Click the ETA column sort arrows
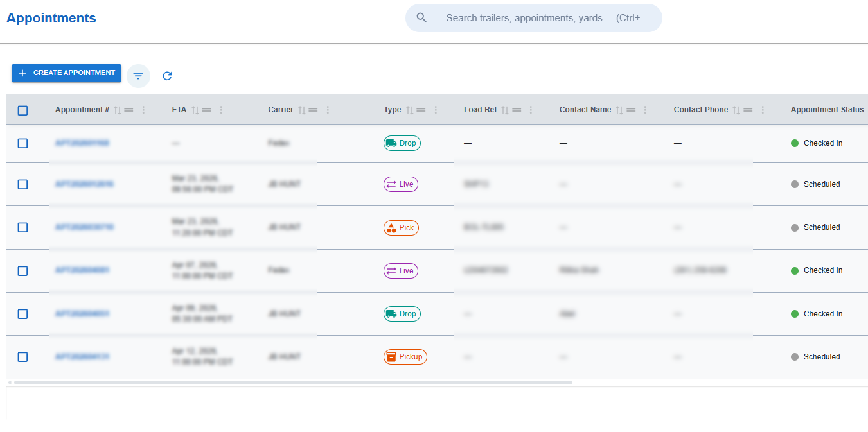The height and width of the screenshot is (432, 868). click(195, 110)
